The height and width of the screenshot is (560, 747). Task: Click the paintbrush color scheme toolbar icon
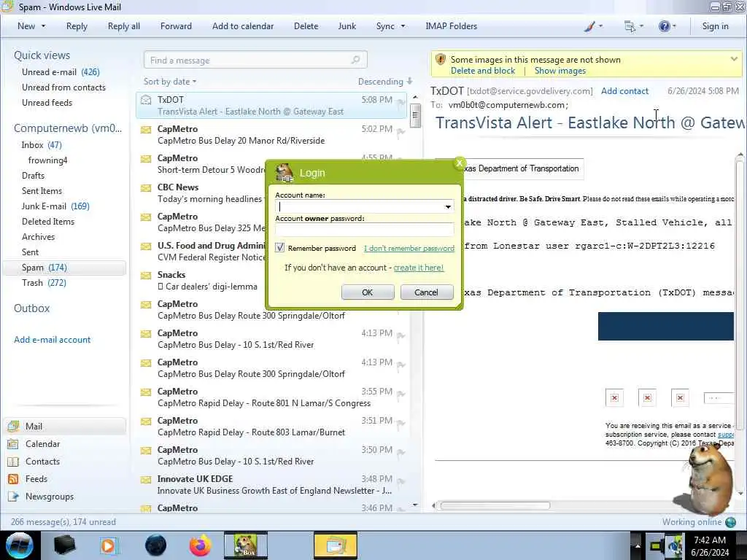(589, 26)
